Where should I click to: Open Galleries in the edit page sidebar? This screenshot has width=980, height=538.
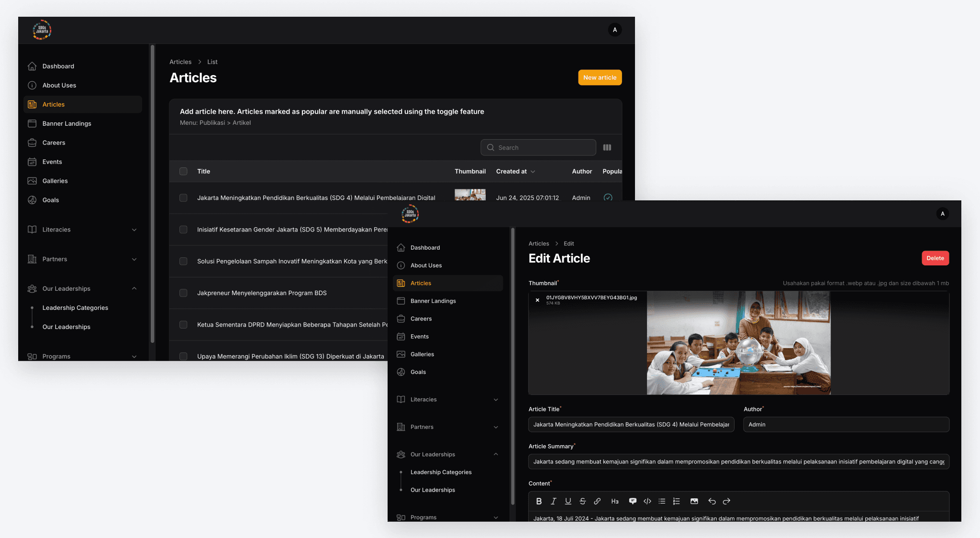tap(422, 354)
